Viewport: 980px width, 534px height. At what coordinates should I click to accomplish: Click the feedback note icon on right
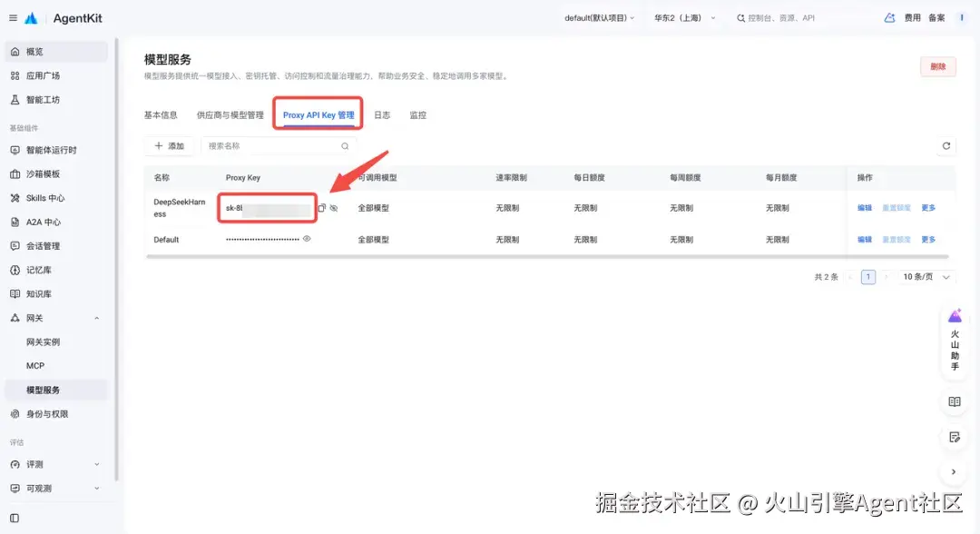click(x=955, y=437)
